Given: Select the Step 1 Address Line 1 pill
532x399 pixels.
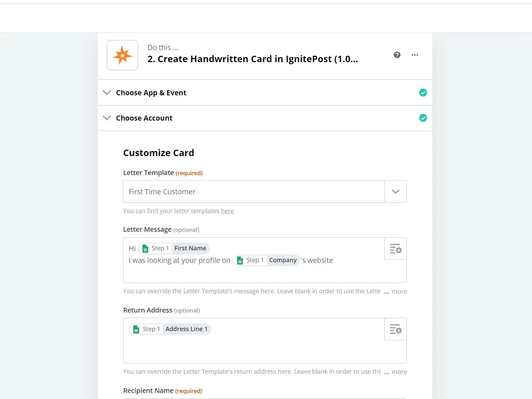Looking at the screenshot, I should (170, 329).
